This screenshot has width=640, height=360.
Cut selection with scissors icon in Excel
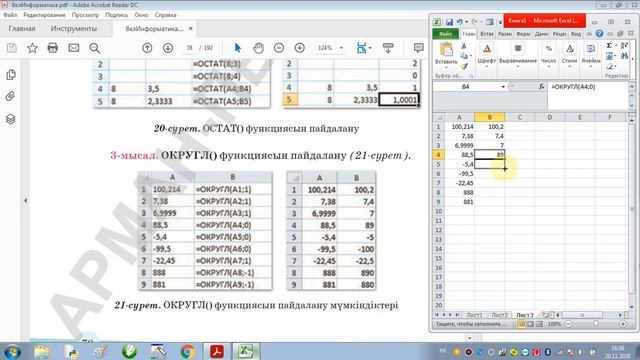tap(464, 46)
